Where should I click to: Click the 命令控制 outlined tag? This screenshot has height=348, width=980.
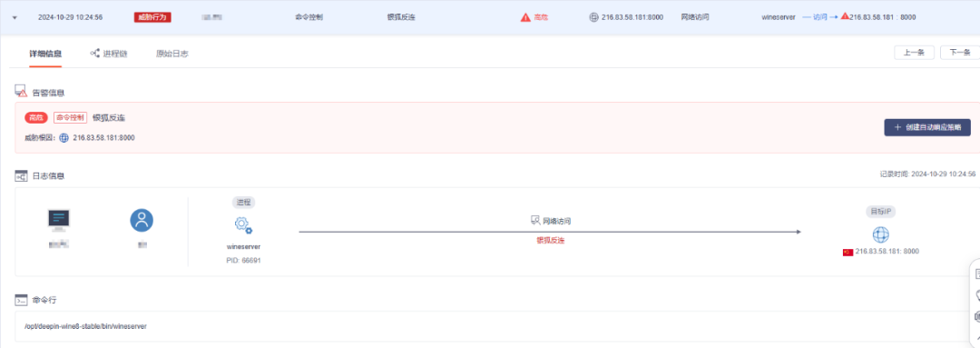pyautogui.click(x=70, y=118)
